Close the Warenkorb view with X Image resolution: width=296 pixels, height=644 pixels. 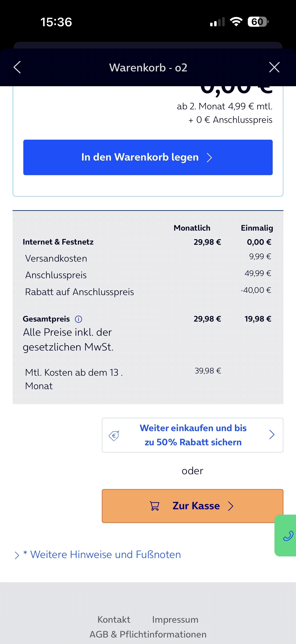(x=274, y=67)
